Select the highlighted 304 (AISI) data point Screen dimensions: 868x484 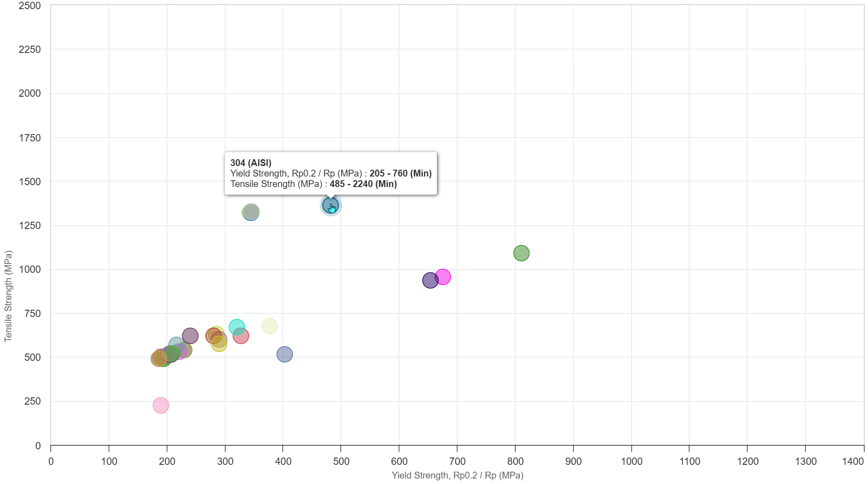pos(330,205)
